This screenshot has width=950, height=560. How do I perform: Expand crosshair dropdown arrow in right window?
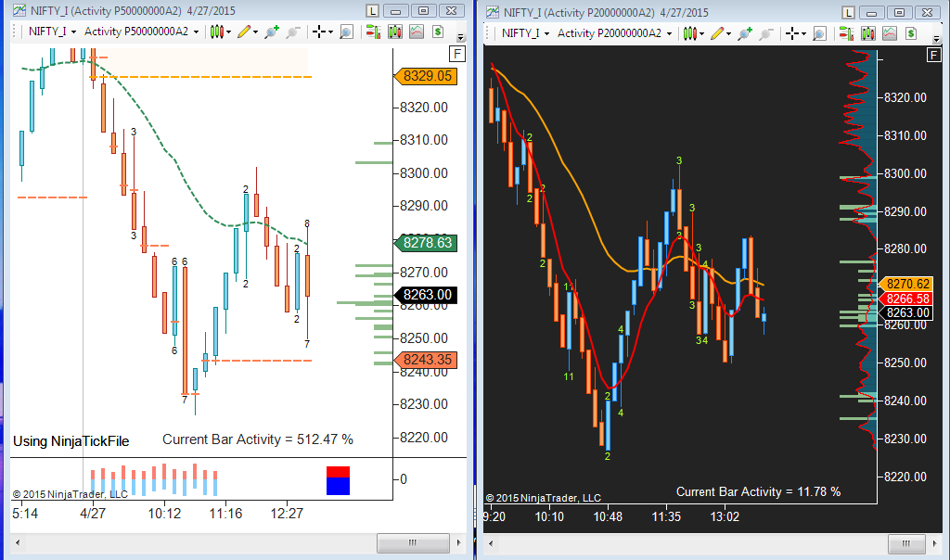pyautogui.click(x=804, y=34)
